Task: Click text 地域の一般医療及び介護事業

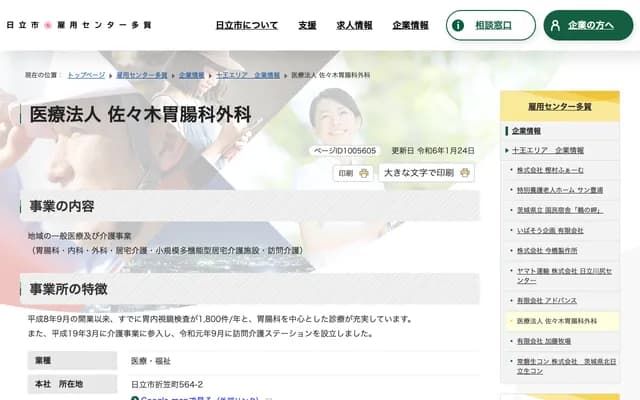Action: pyautogui.click(x=80, y=236)
